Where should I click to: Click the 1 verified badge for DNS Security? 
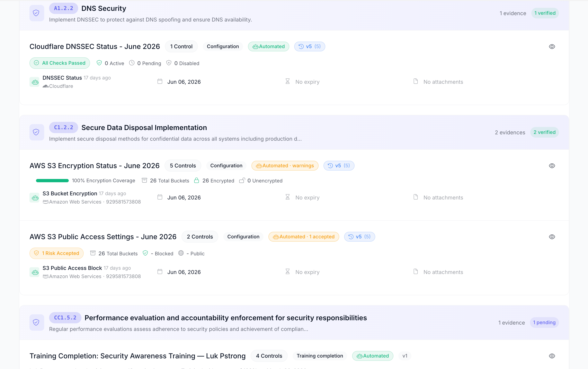(545, 13)
